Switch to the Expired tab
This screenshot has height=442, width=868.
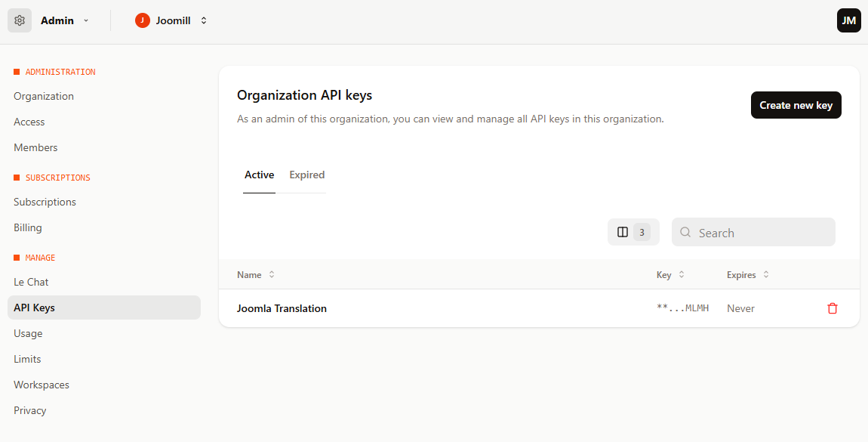coord(306,175)
